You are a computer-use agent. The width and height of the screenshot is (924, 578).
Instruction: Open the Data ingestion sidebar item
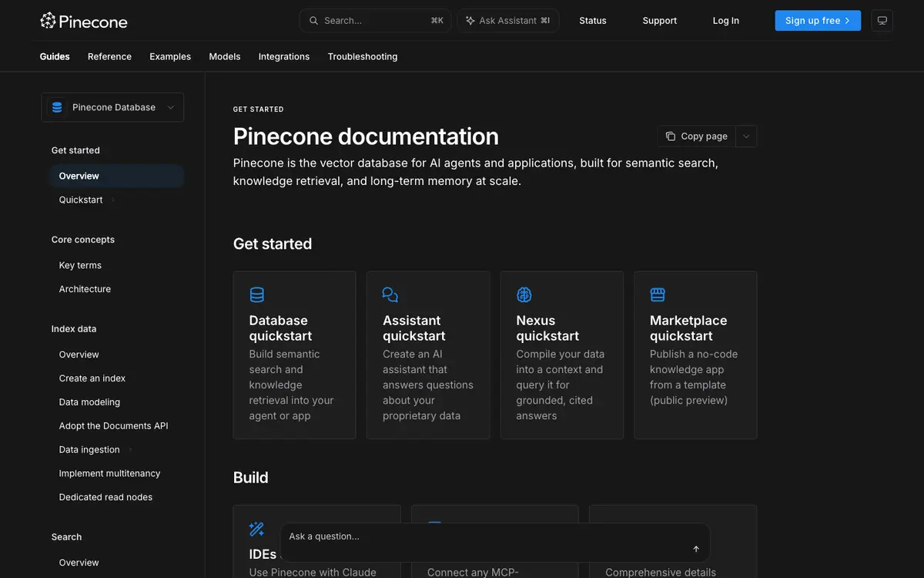89,450
